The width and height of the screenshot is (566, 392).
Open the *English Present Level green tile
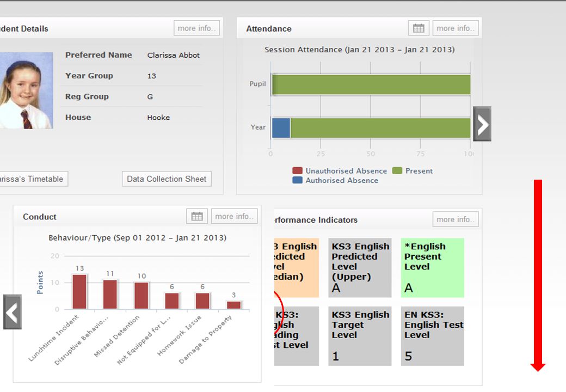pyautogui.click(x=433, y=267)
